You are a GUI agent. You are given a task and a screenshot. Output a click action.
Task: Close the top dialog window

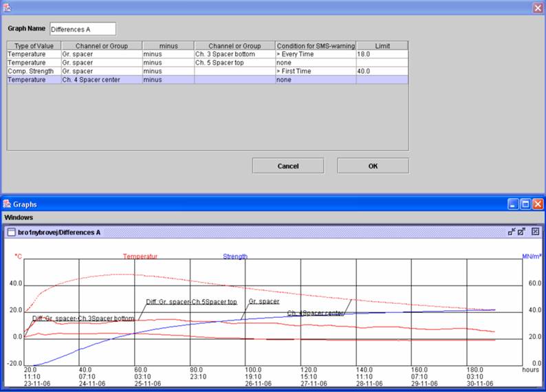pos(538,8)
